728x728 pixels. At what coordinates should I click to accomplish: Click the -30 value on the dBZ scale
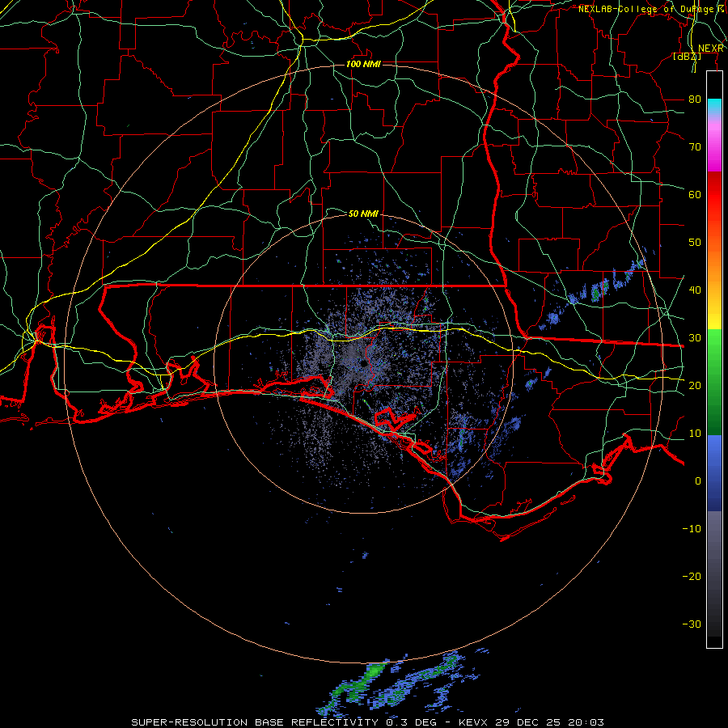tap(692, 624)
